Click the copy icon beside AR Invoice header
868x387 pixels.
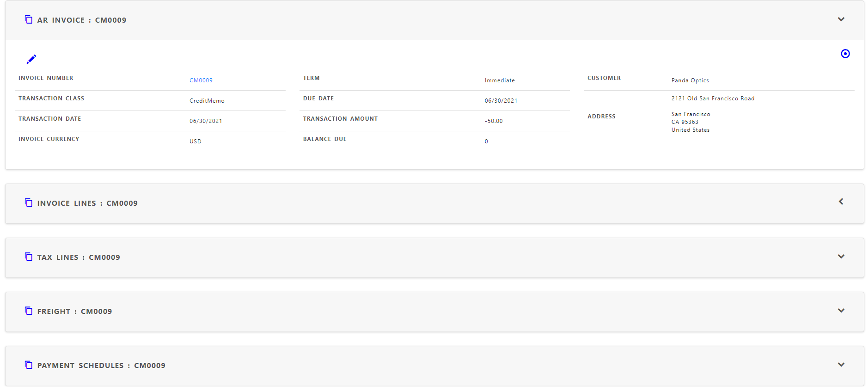29,19
